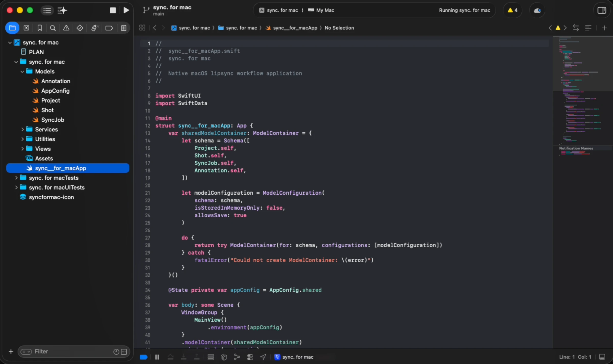Add a new file with plus button
613x364 pixels.
tap(11, 352)
